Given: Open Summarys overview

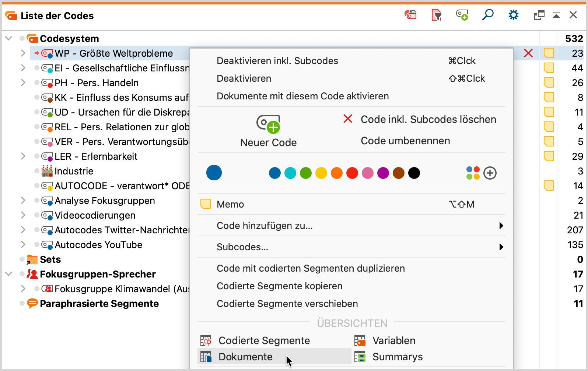Looking at the screenshot, I should pyautogui.click(x=398, y=357).
